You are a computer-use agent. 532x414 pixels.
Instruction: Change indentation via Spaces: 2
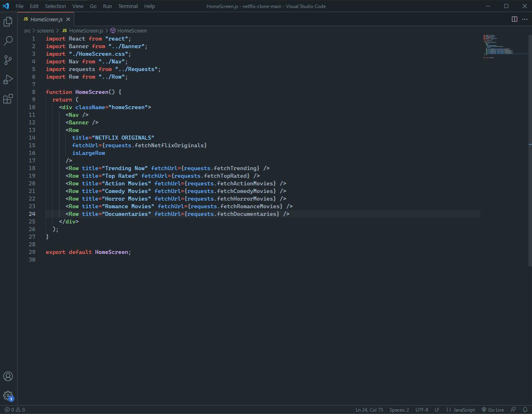(x=399, y=410)
